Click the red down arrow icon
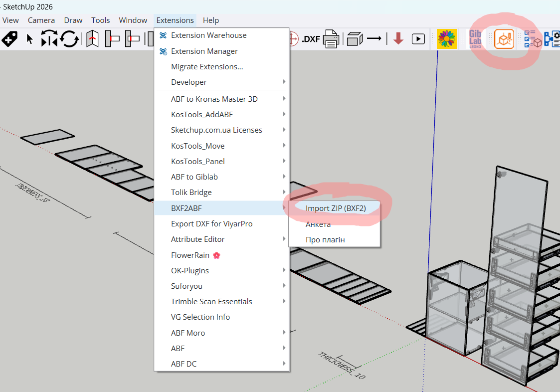Viewport: 560px width, 392px height. point(398,39)
